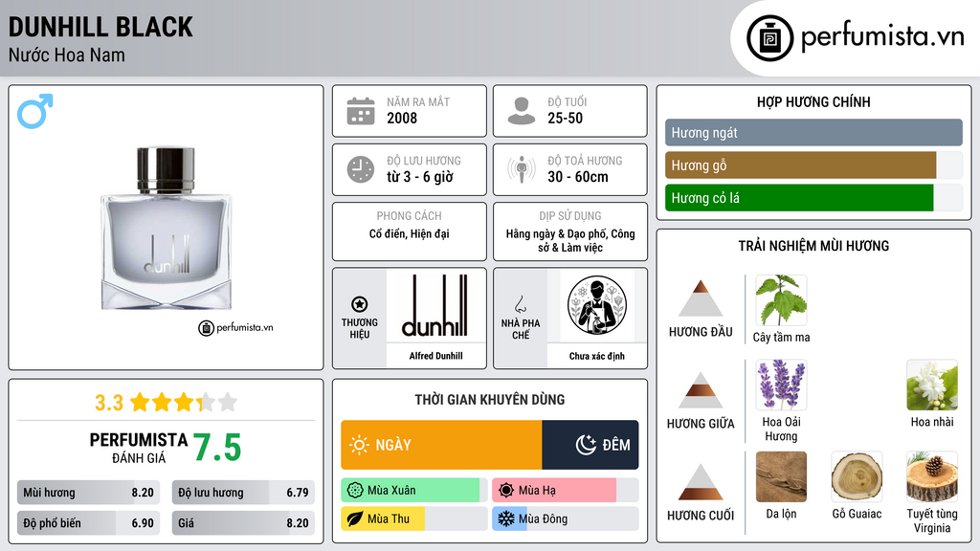Click the launch year 2008 value
Viewport: 980px width, 551px height.
click(x=402, y=118)
